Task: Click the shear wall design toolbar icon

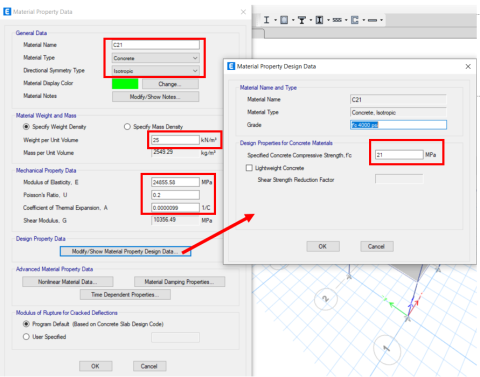Action: pyautogui.click(x=355, y=20)
